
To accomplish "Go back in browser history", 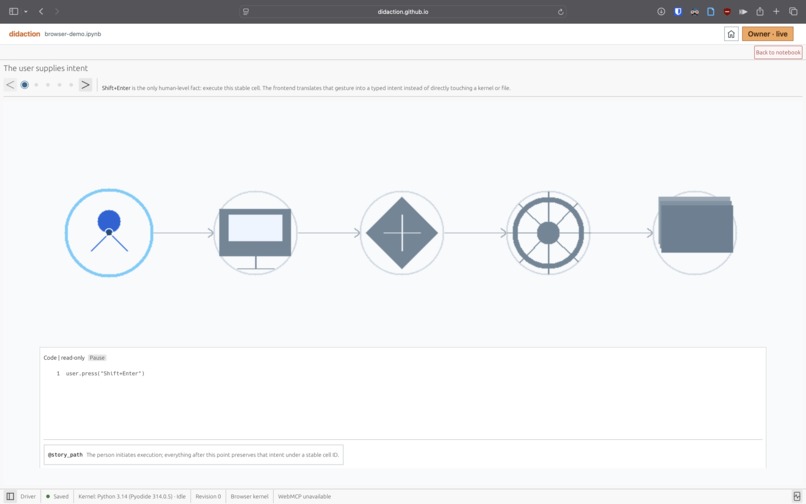I will (x=41, y=11).
